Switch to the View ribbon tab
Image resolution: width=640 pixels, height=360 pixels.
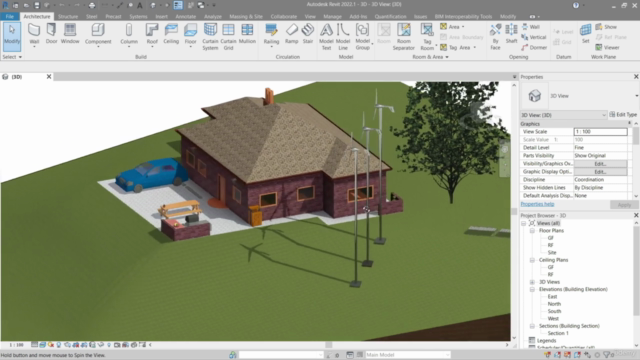(310, 16)
